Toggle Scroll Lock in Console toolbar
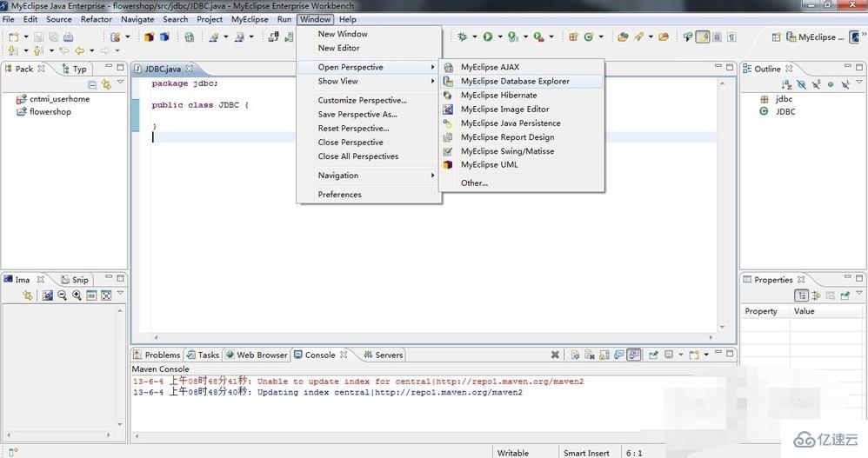 click(604, 355)
